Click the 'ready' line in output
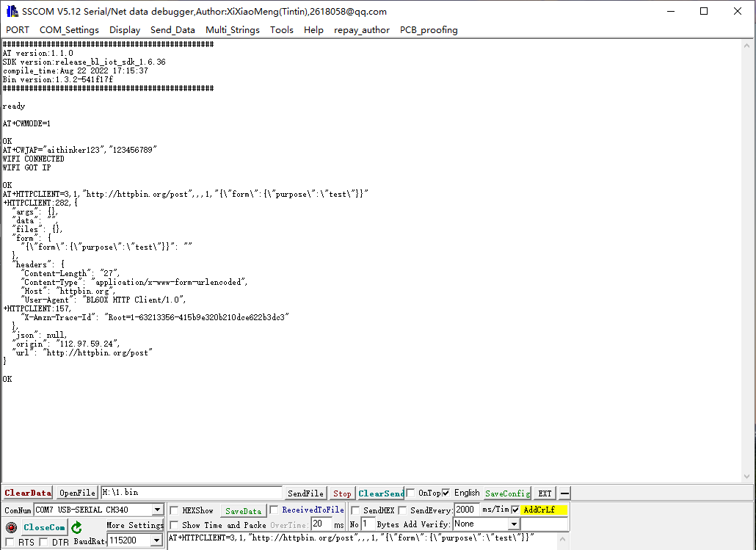The image size is (756, 550). pos(13,106)
